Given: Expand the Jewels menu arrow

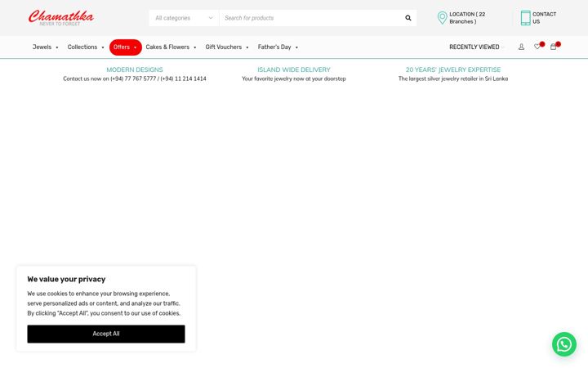Looking at the screenshot, I should pyautogui.click(x=57, y=47).
